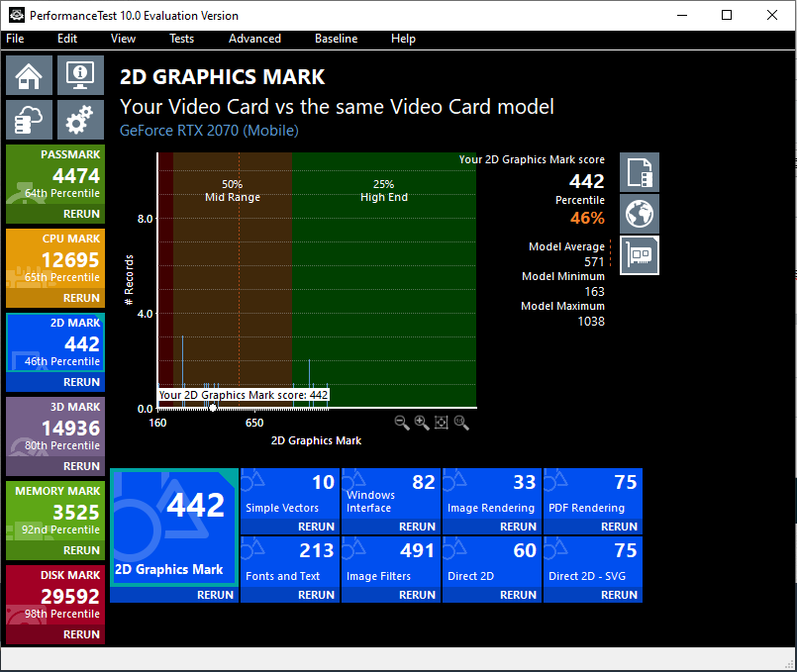Open the settings gears icon
This screenshot has width=797, height=672.
coord(80,120)
